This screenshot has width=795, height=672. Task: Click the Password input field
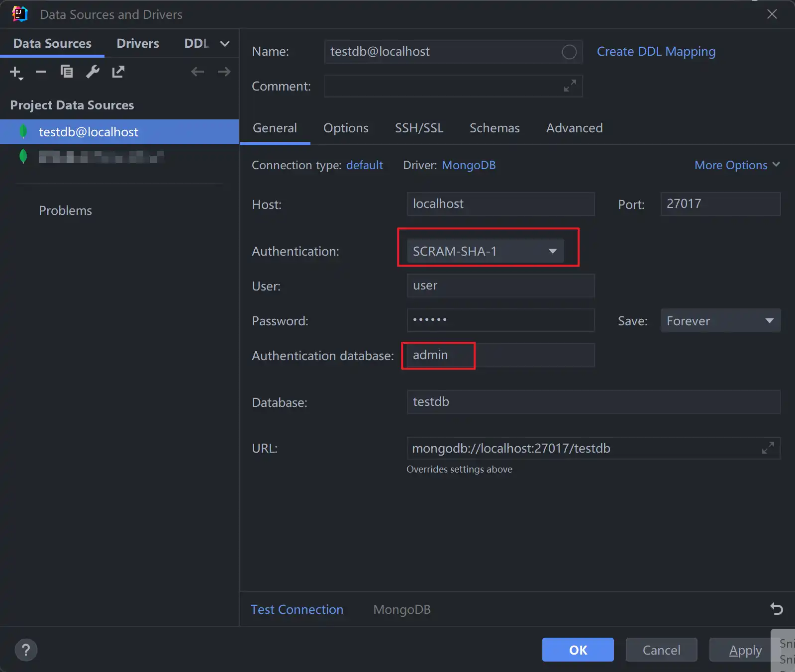[500, 320]
